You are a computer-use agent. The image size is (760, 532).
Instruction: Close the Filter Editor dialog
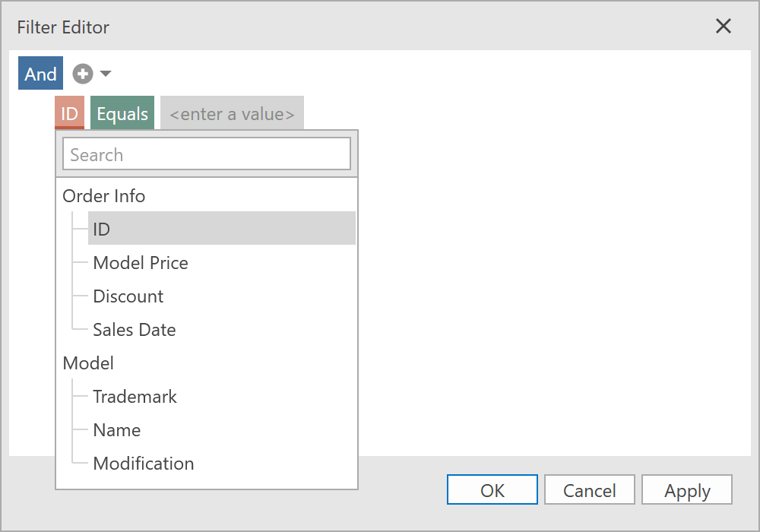(x=724, y=27)
